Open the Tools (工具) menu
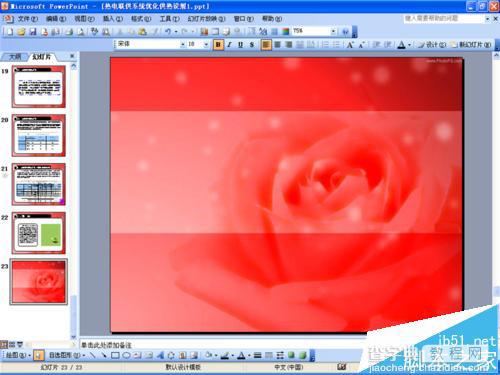 point(170,19)
